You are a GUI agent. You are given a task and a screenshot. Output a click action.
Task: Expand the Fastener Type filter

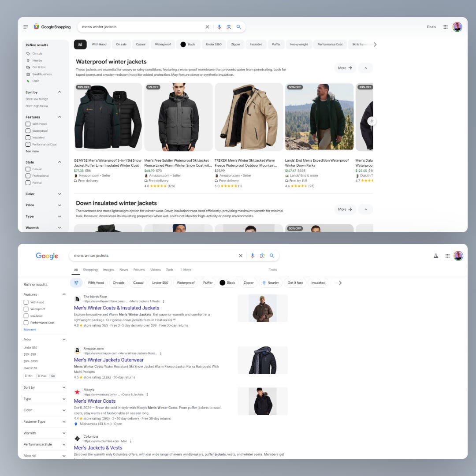tap(64, 422)
